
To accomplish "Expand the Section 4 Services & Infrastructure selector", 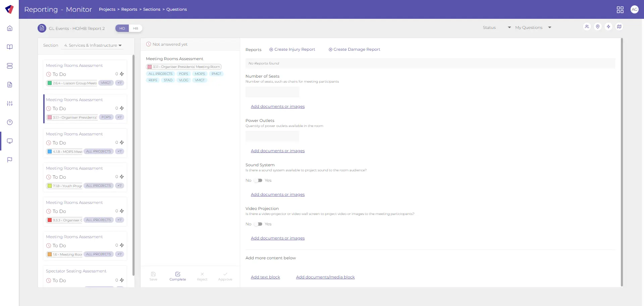I will [92, 45].
